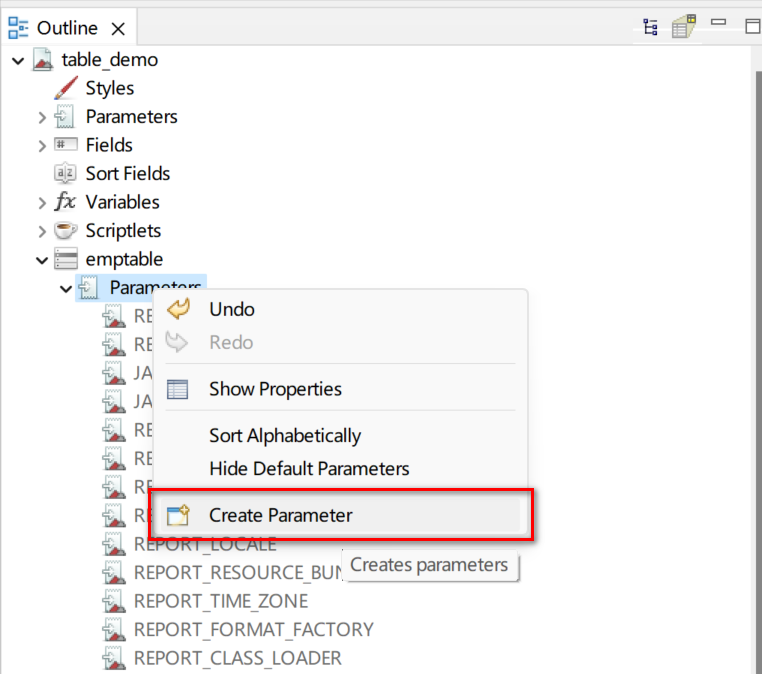Select Sort Alphabetically menu item

340,436
